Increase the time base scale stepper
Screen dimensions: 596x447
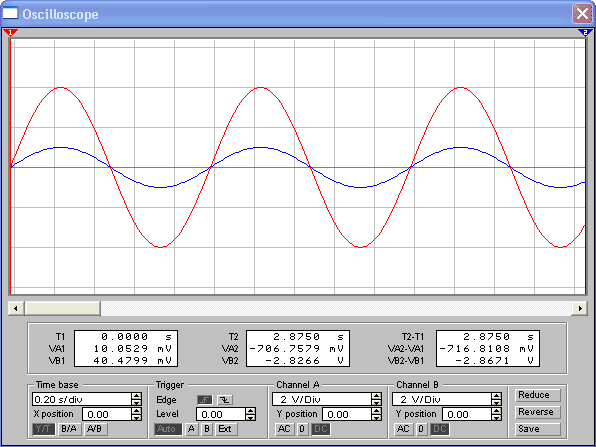(136, 396)
